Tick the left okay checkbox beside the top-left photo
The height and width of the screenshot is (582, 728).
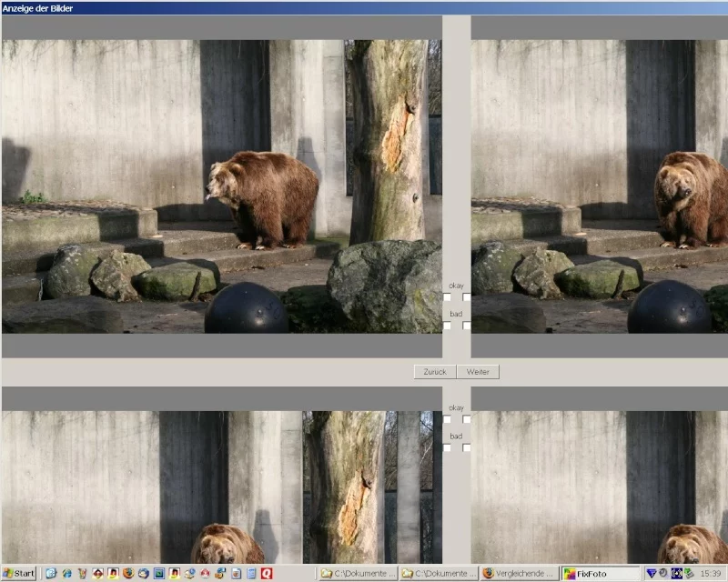pos(447,297)
